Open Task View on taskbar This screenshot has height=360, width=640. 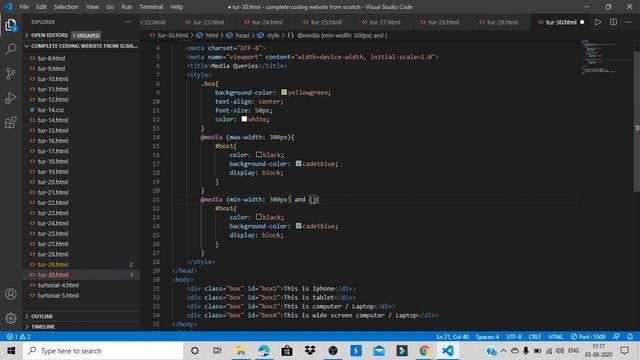pos(217,351)
